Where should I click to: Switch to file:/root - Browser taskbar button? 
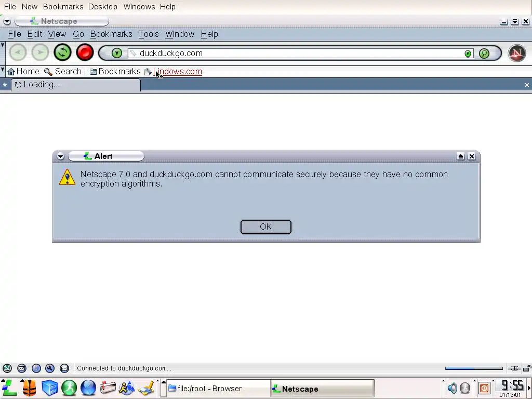pyautogui.click(x=219, y=389)
